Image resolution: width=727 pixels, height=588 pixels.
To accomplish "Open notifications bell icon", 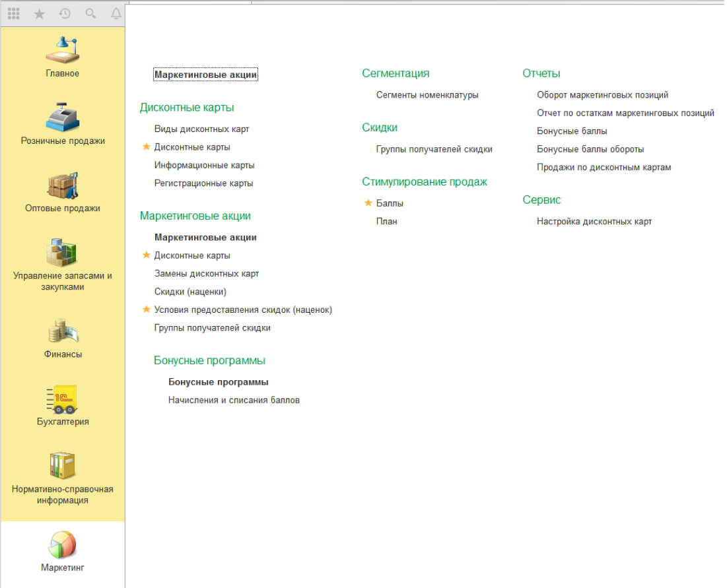I will [116, 13].
